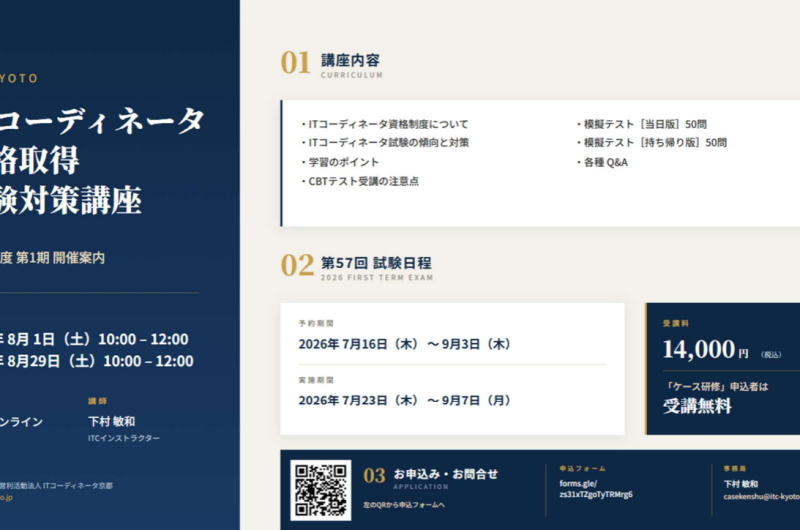The image size is (800, 530).
Task: Open the forms.gle application form link
Action: click(x=596, y=489)
